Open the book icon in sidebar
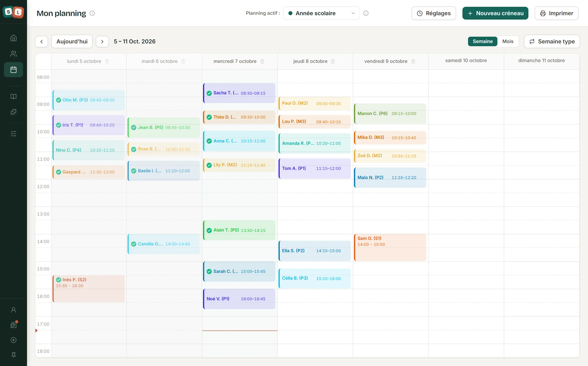The image size is (588, 366). point(13,97)
